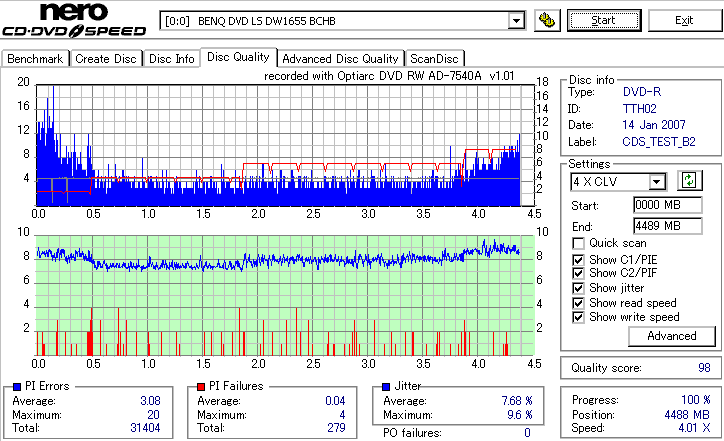Click the Nero CD-DVD Speed logo
This screenshot has height=441, width=724.
[74, 19]
